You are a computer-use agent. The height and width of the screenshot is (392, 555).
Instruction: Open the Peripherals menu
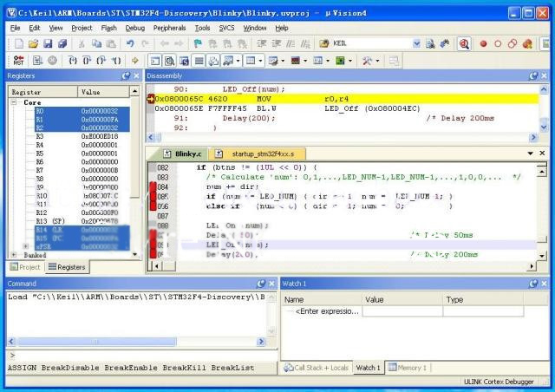coord(169,28)
